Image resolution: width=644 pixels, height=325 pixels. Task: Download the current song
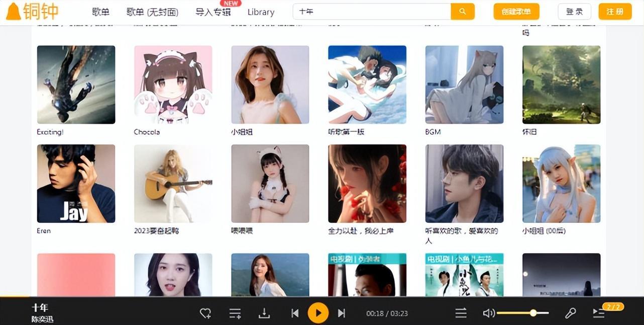click(x=264, y=313)
